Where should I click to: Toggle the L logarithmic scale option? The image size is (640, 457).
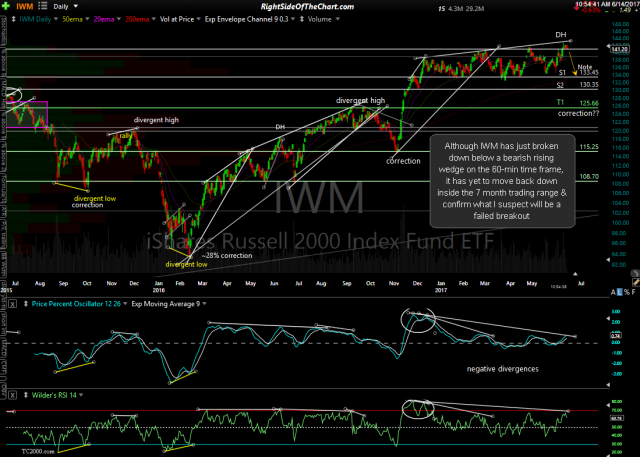[x=620, y=292]
